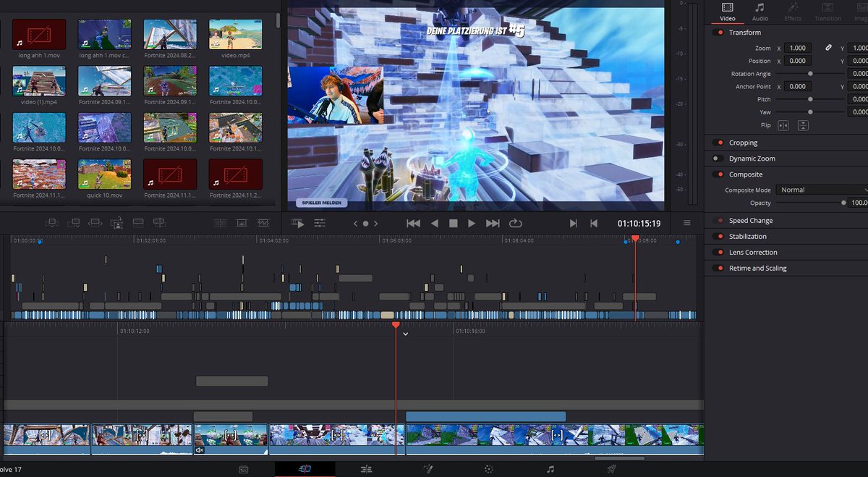Click the 01:10:15:19 timecode display
Image resolution: width=868 pixels, height=477 pixels.
click(x=639, y=224)
